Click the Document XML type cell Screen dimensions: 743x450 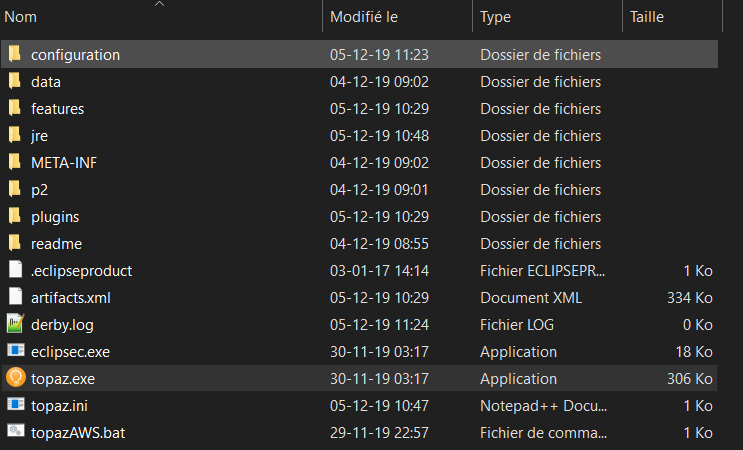[x=531, y=298]
